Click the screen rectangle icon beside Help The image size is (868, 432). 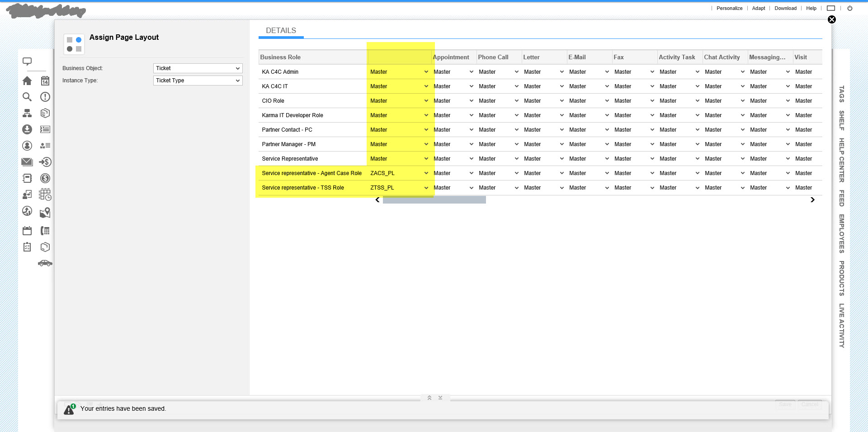tap(831, 8)
